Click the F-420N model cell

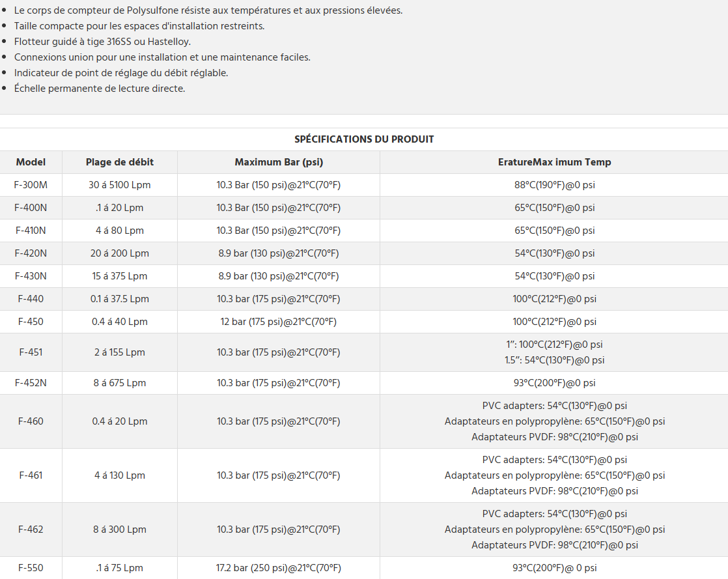(x=31, y=253)
